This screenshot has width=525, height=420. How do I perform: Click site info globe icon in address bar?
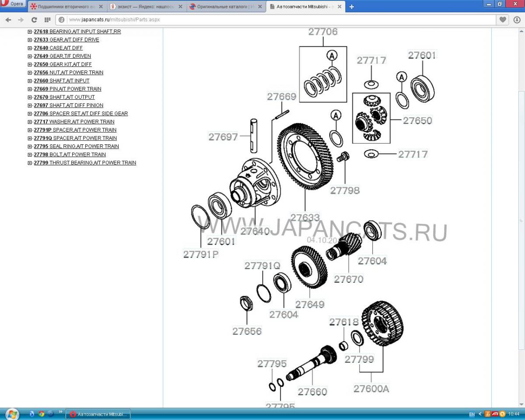point(62,20)
